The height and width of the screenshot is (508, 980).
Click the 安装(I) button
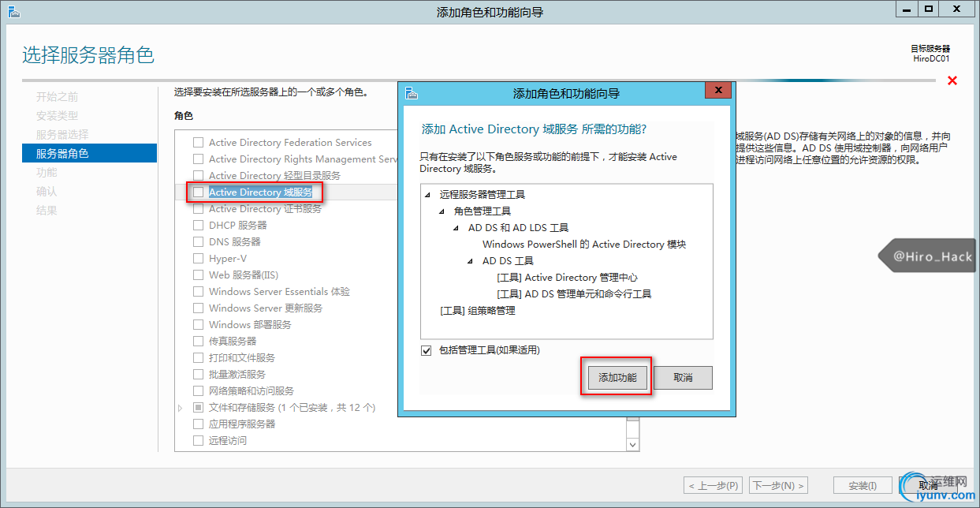pos(862,486)
